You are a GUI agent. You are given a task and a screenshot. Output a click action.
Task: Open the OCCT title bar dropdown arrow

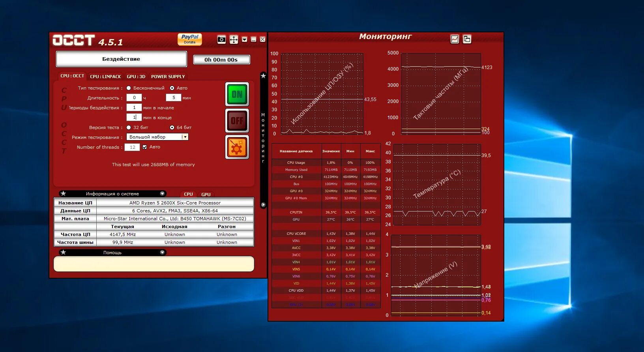pos(245,39)
